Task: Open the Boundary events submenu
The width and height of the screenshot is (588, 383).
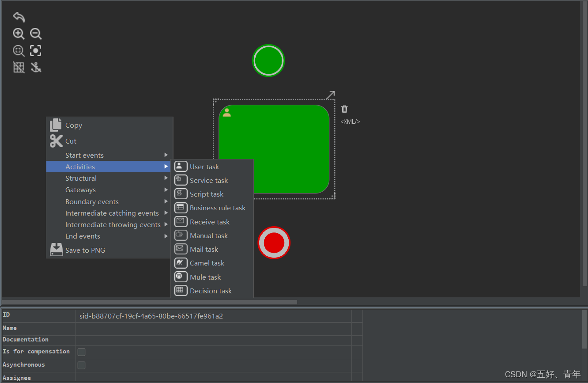Action: pos(109,201)
